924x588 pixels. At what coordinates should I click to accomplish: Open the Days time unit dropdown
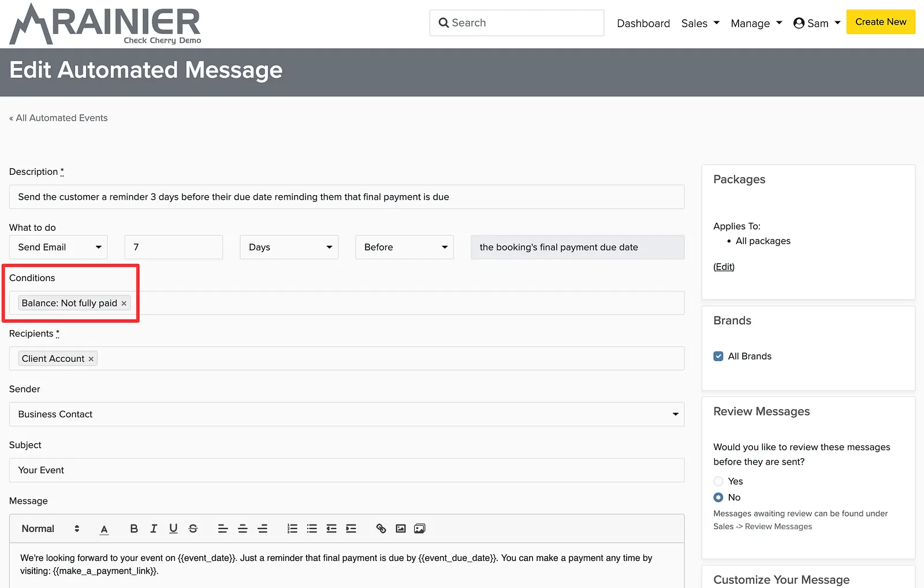tap(289, 247)
